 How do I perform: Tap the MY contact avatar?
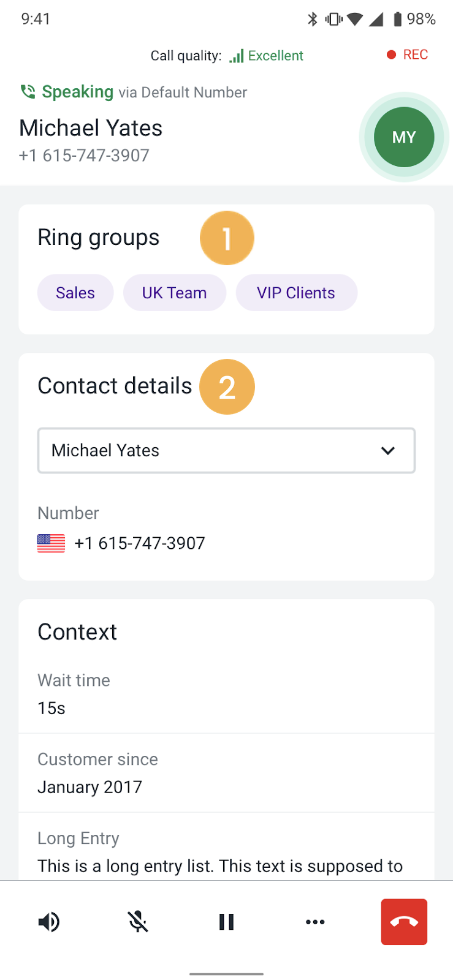(404, 137)
